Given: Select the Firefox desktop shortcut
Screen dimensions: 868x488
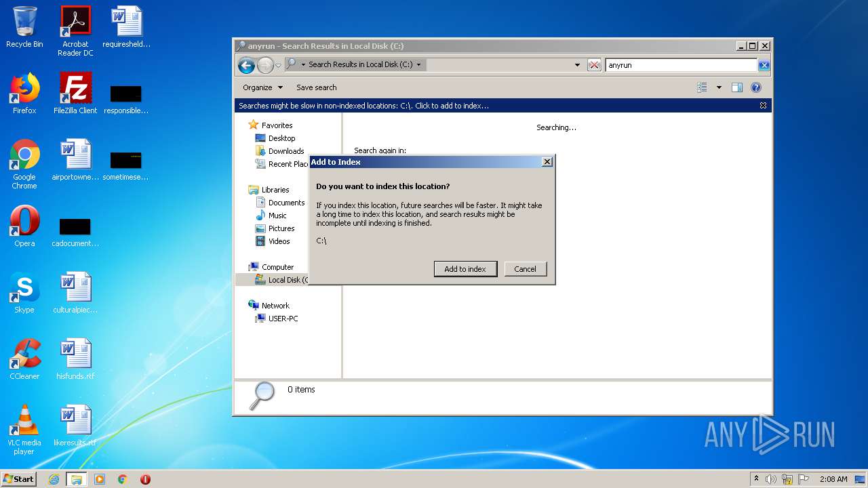Looking at the screenshot, I should pos(24,94).
